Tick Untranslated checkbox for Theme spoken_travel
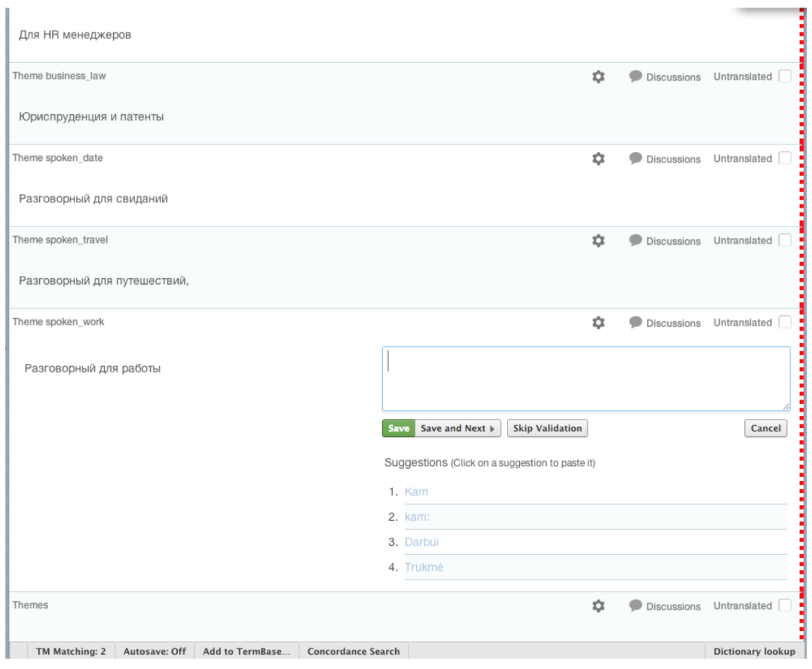 (784, 240)
